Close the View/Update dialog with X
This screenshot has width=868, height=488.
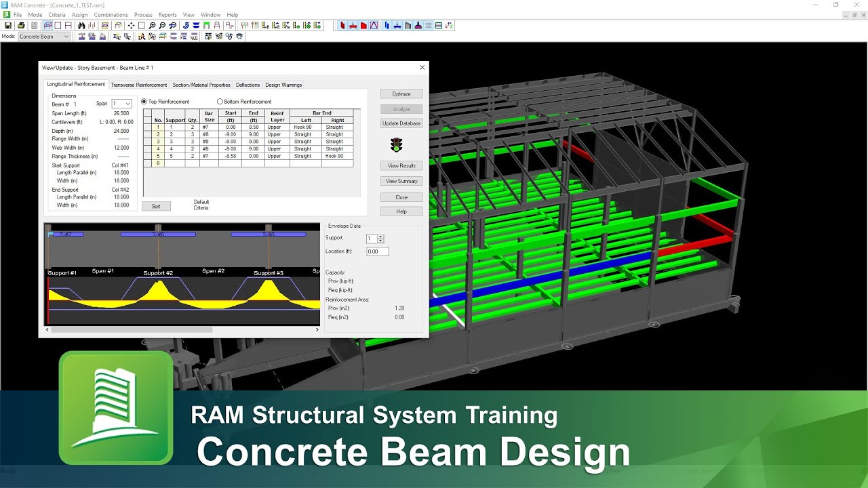[x=422, y=68]
